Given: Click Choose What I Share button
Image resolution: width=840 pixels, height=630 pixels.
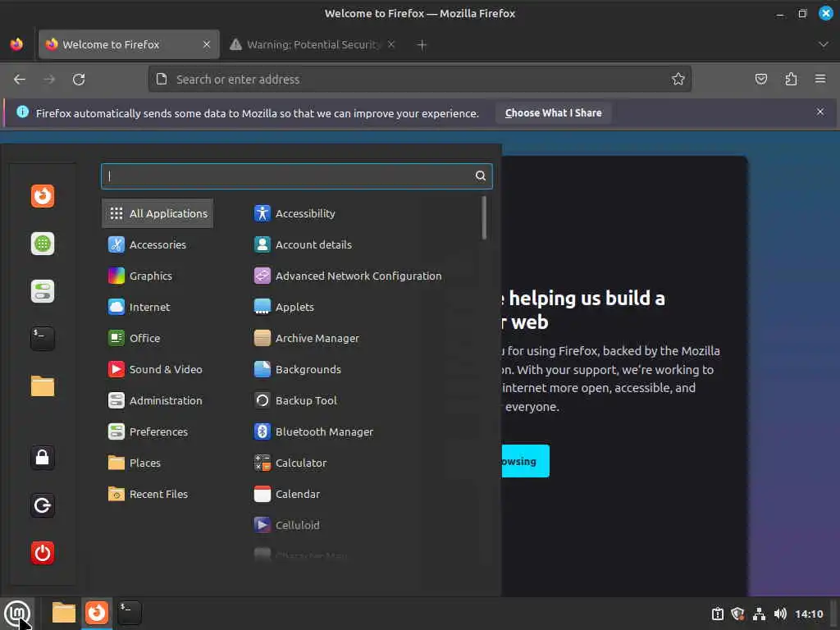Looking at the screenshot, I should (x=553, y=113).
